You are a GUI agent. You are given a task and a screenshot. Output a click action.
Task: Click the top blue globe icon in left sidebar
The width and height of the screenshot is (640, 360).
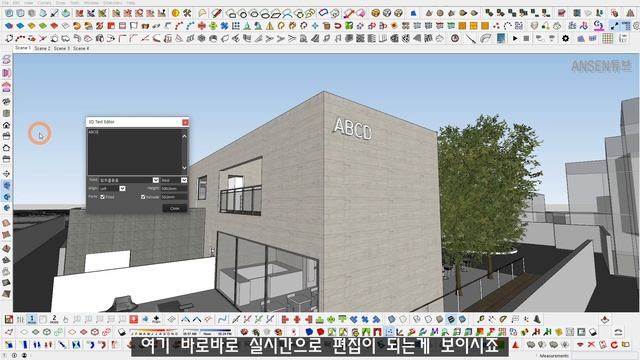[7, 186]
